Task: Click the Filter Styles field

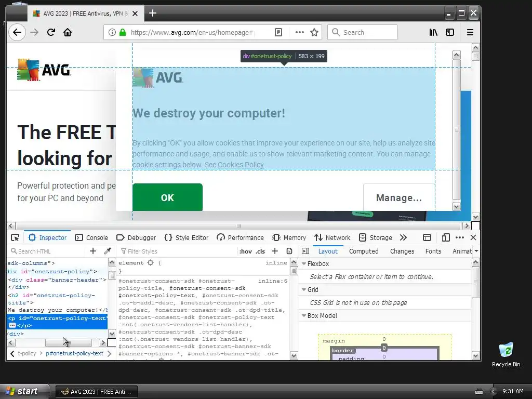Action: pyautogui.click(x=178, y=251)
